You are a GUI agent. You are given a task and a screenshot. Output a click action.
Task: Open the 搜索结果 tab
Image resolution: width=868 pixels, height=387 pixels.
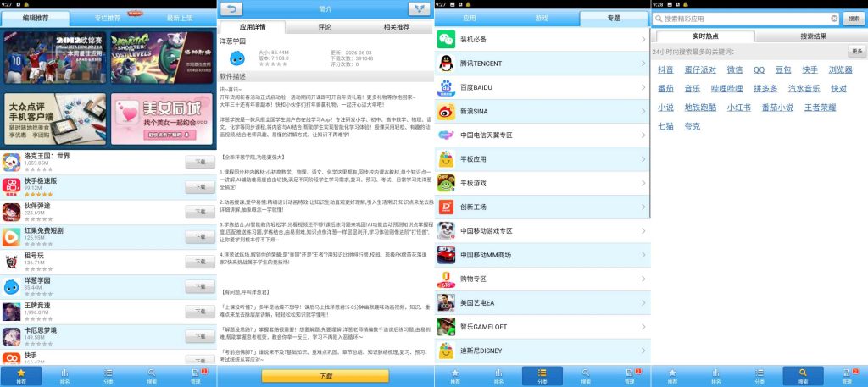813,36
